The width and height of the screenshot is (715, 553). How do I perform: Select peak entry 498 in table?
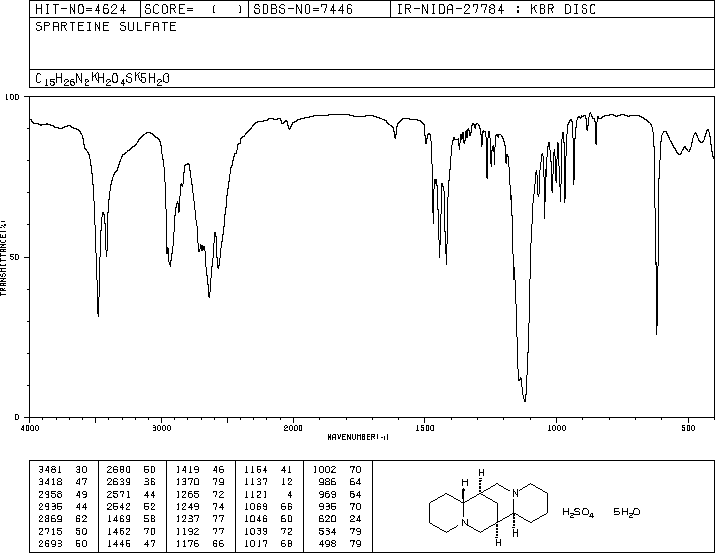(x=340, y=543)
